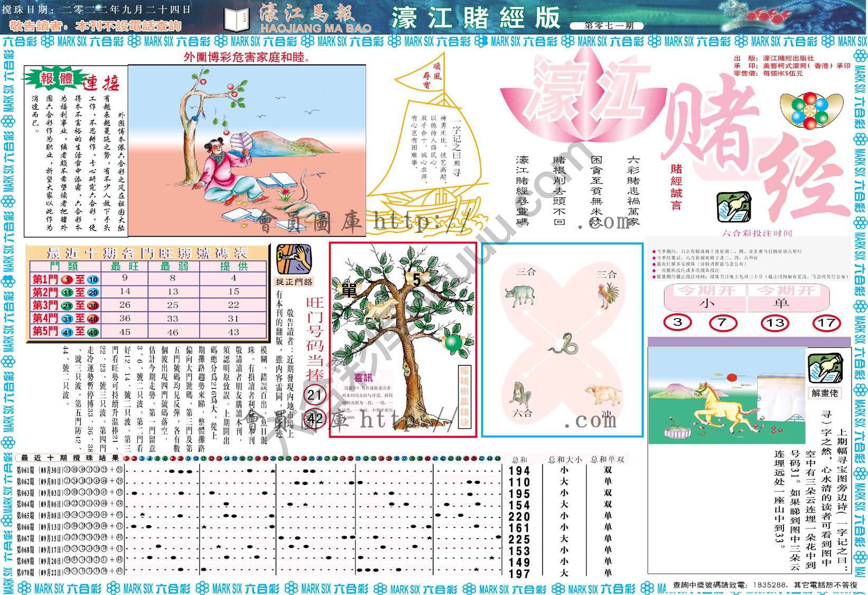The height and width of the screenshot is (595, 868).
Task: Click the writing hand icon above 六合彩投注时间
Action: click(x=734, y=207)
